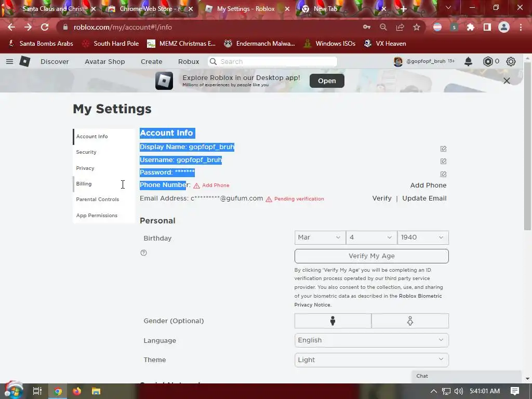Click the red Add Phone warning link

(216, 185)
